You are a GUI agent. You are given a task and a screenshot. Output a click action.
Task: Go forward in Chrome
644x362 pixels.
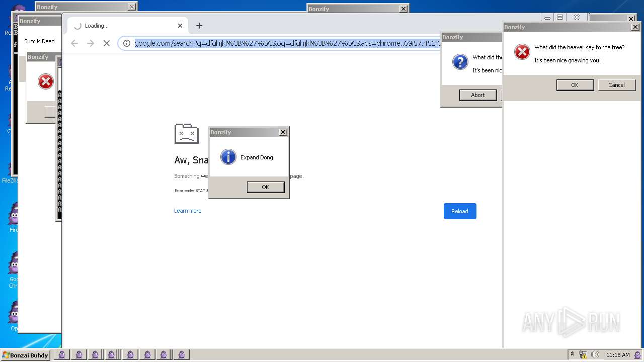(91, 43)
